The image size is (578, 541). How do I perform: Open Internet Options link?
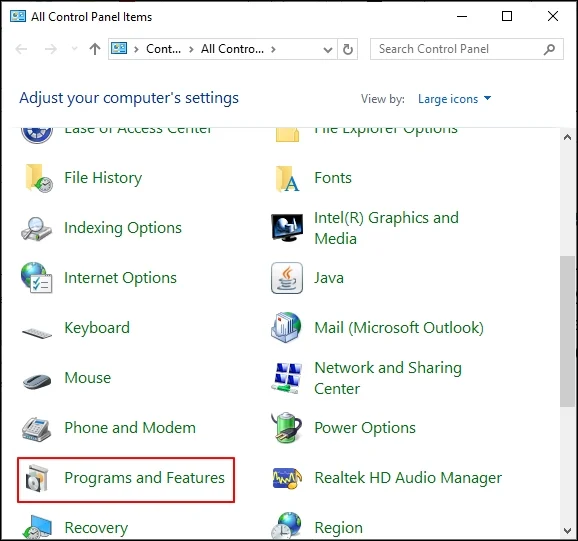(120, 278)
